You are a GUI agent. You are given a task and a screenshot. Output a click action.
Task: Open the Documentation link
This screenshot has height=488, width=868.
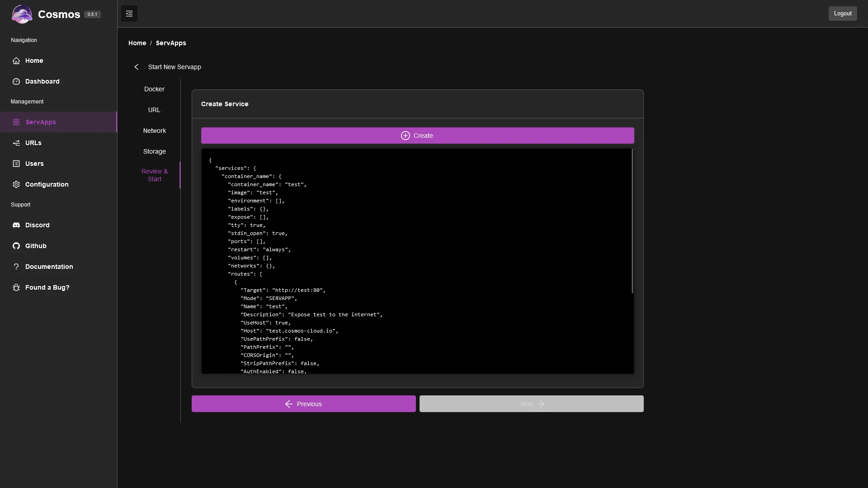tap(58, 267)
